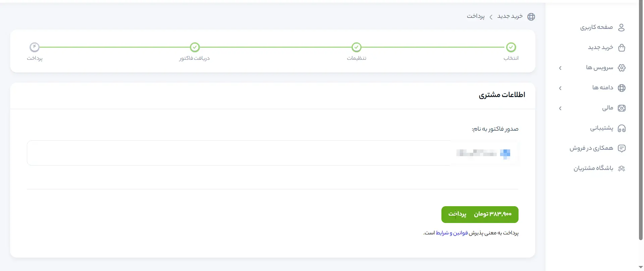Click خرید جدید in the breadcrumb
Image resolution: width=644 pixels, height=271 pixels.
click(510, 16)
